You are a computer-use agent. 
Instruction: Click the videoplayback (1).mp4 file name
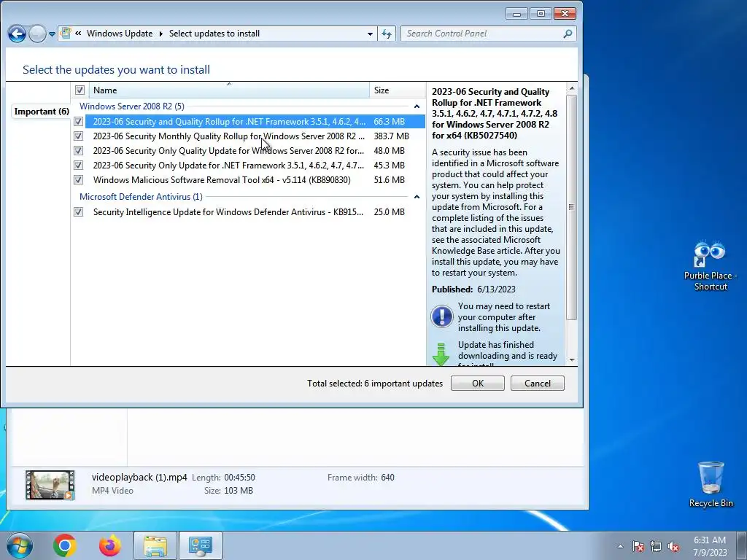[139, 477]
